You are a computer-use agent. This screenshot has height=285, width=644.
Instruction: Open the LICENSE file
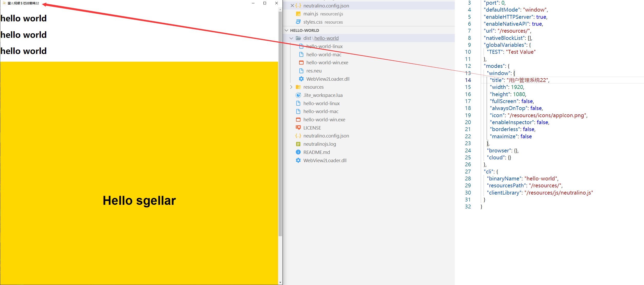click(312, 128)
